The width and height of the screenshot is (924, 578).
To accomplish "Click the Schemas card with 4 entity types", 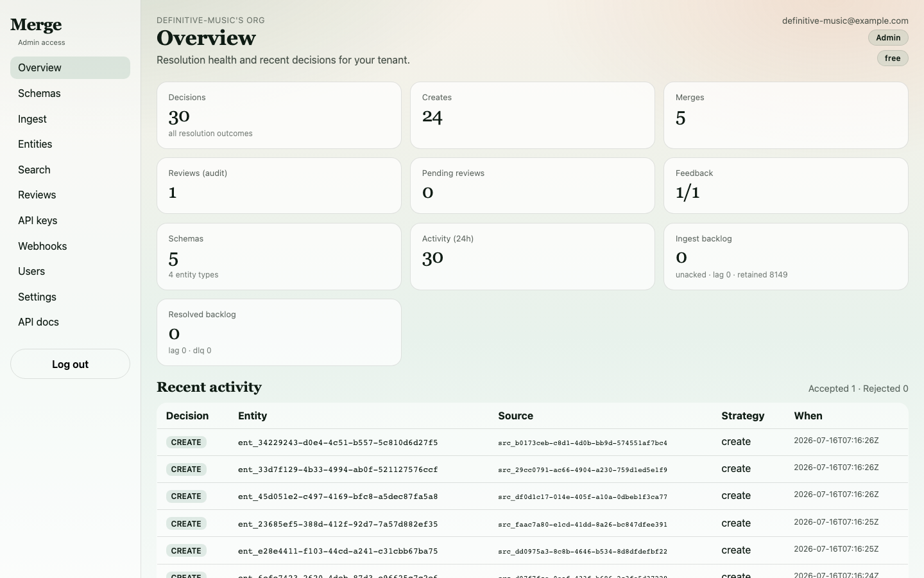I will [279, 257].
